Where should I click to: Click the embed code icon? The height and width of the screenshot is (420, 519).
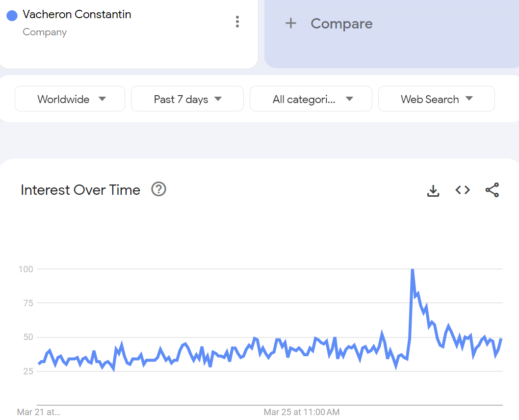coord(463,190)
